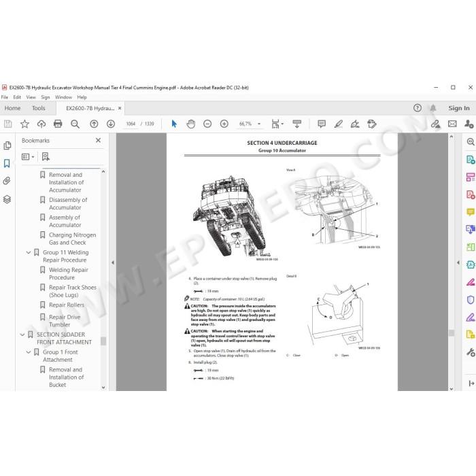Go to the next page with down arrow

tap(111, 124)
